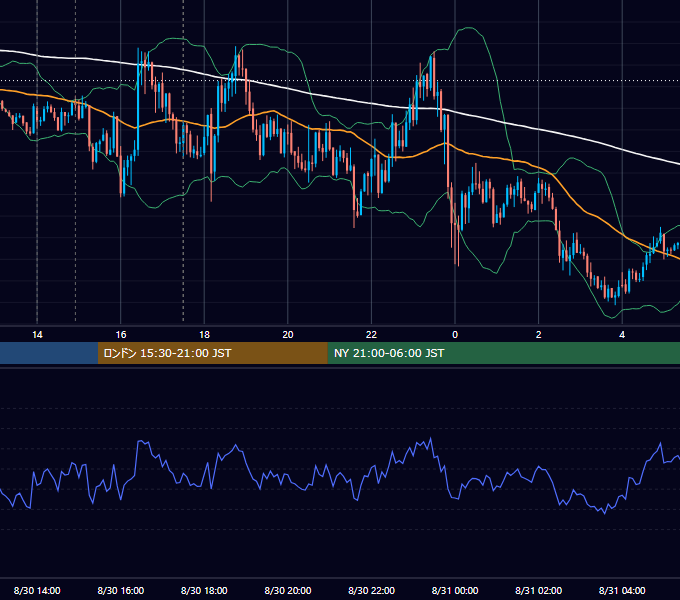This screenshot has height=600, width=680.
Task: Click the blue session band before ロンドン
Action: pos(49,353)
